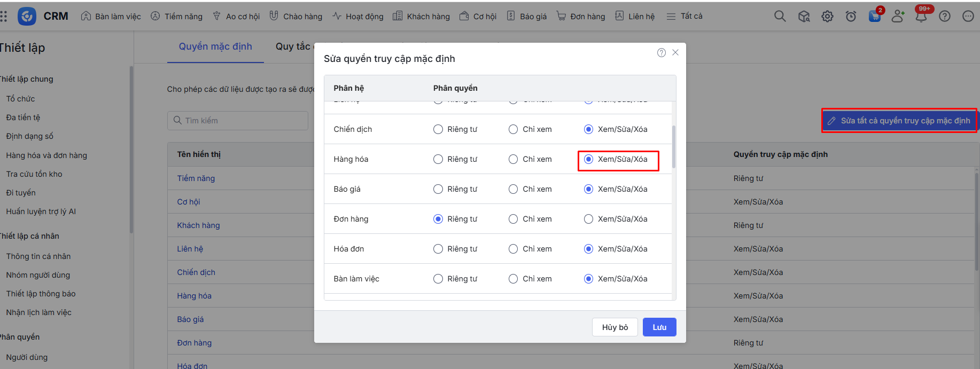Open the shopping cart icon

(874, 17)
